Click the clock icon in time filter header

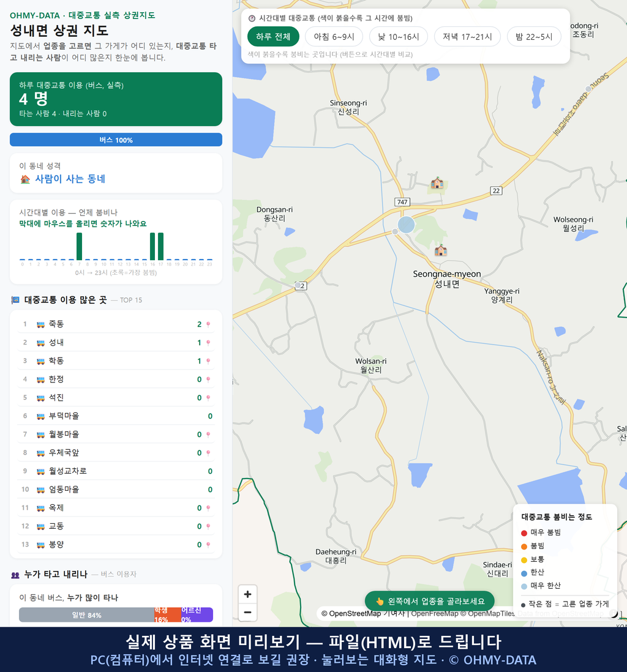[252, 18]
